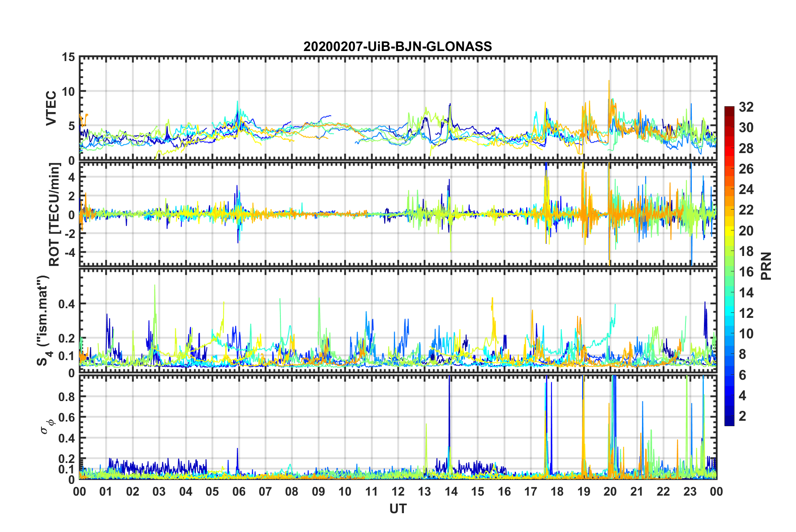Image resolution: width=796 pixels, height=532 pixels.
Task: Click the plot title 20200207-UiB-BJN-GLONASS
Action: (x=398, y=46)
